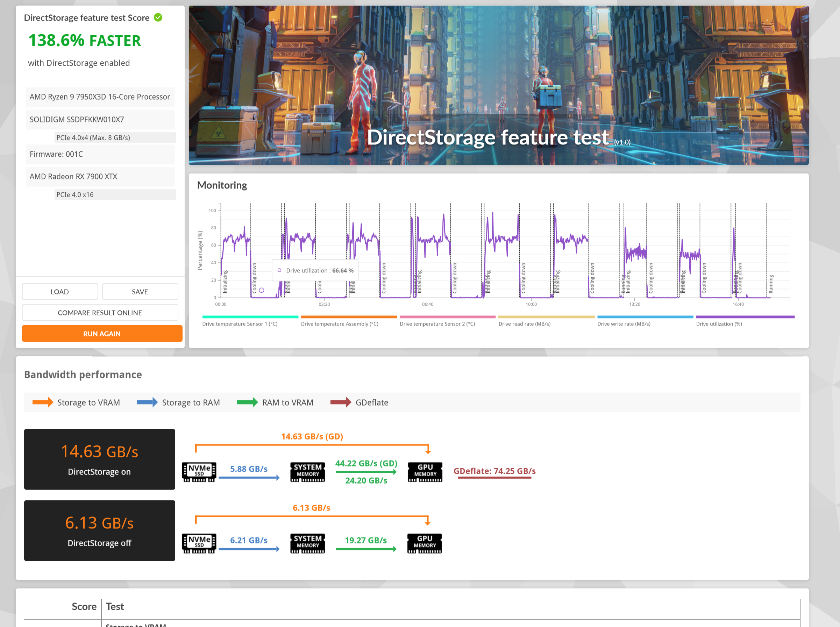Click the DirectStorage feature test banner image
Image resolution: width=840 pixels, height=627 pixels.
pyautogui.click(x=499, y=85)
